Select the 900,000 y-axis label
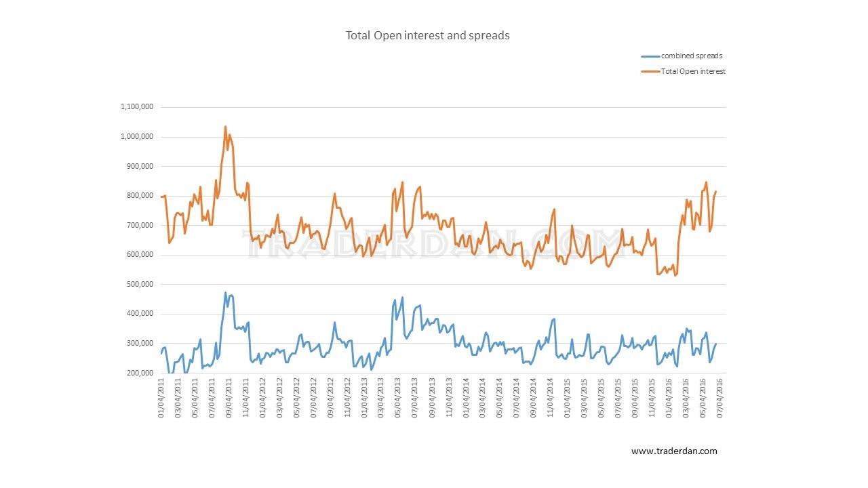Viewport: 868px width, 488px height. 140,166
